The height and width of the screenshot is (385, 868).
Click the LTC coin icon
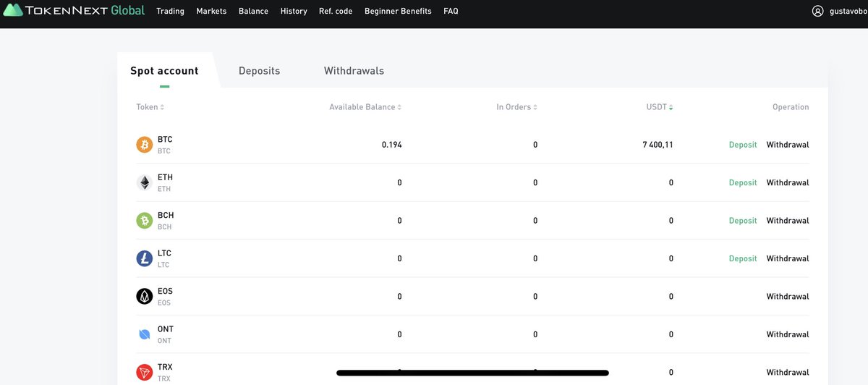point(145,258)
